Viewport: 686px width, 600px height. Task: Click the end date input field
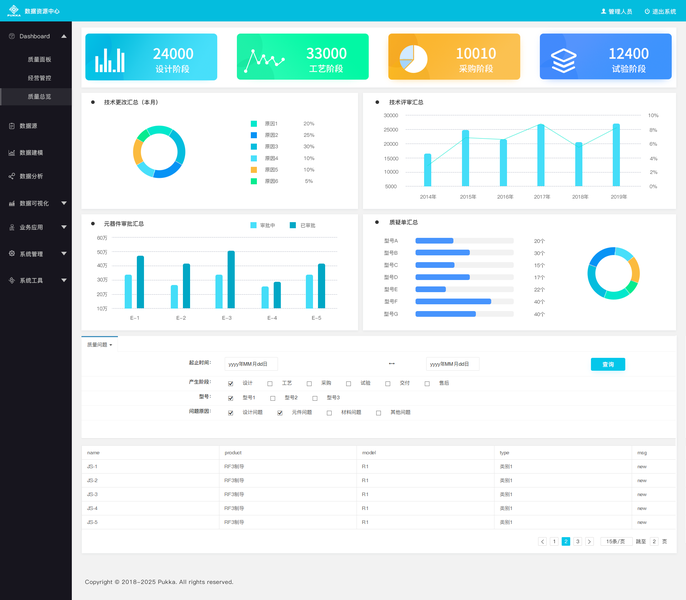click(x=453, y=364)
